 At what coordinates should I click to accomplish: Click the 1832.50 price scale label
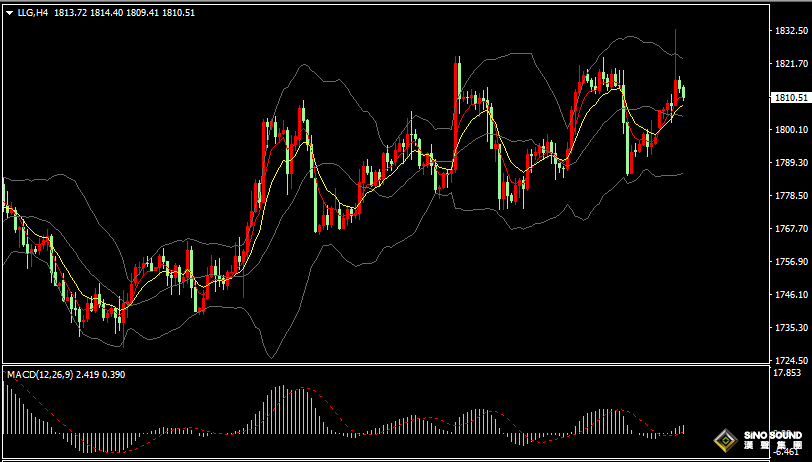coord(791,31)
